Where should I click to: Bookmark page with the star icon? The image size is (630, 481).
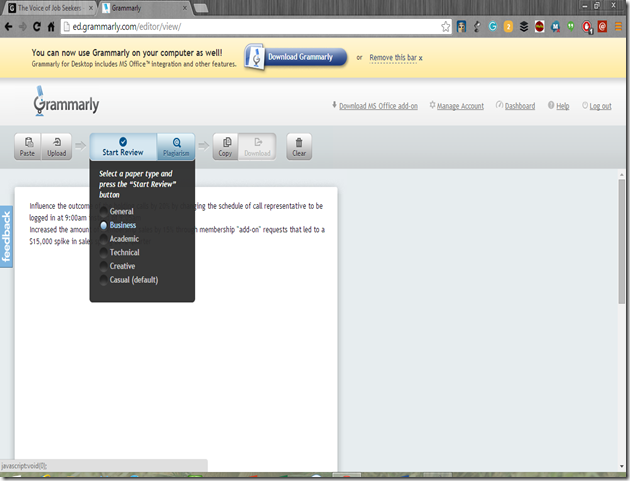[445, 27]
